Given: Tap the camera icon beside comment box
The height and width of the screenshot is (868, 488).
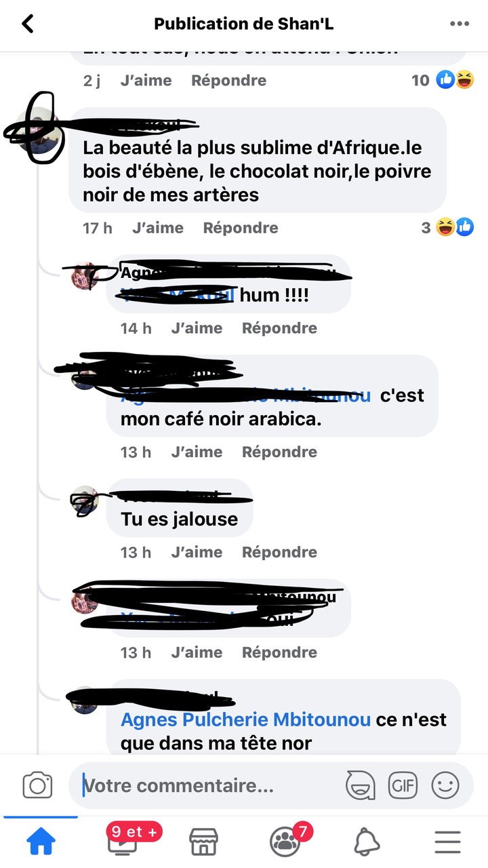Looking at the screenshot, I should (x=37, y=786).
